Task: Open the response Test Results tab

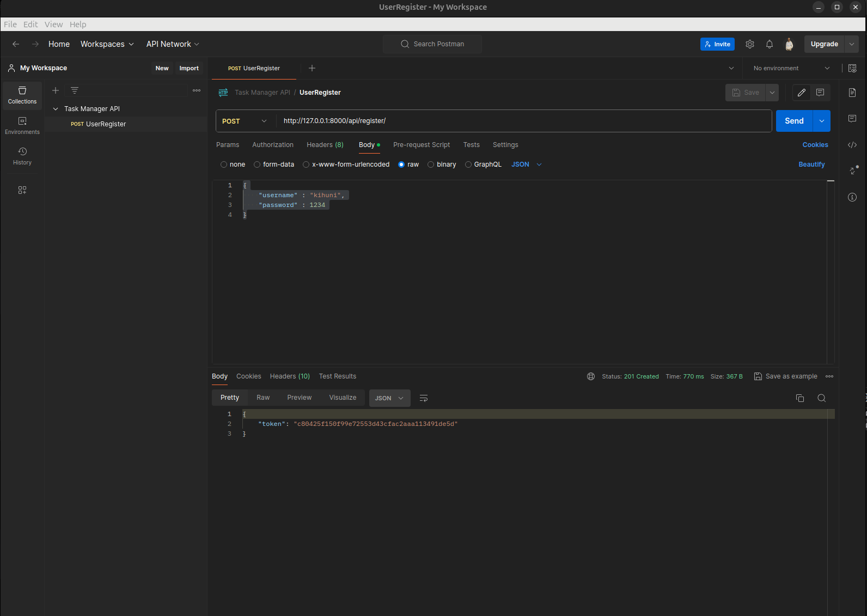Action: point(338,376)
